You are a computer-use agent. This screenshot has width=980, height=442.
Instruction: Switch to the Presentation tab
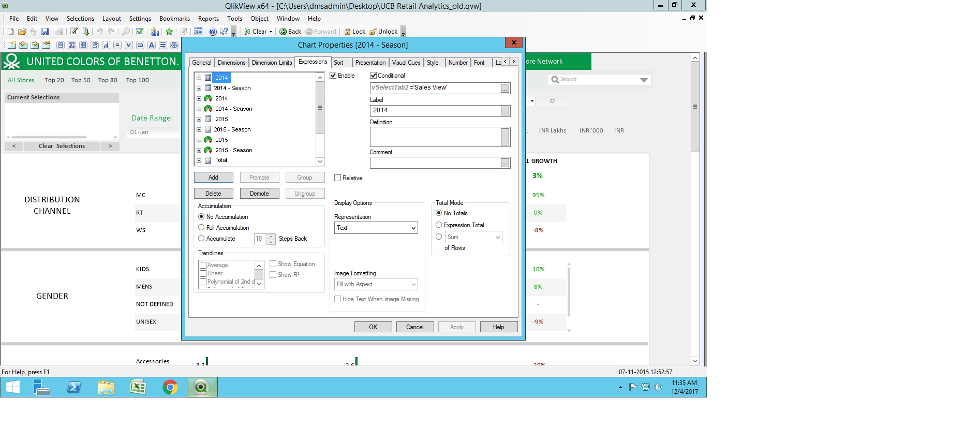370,63
